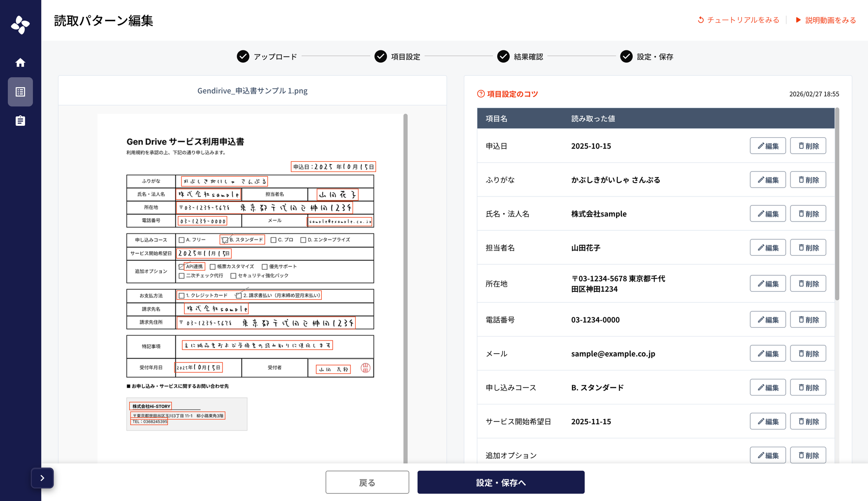The width and height of the screenshot is (868, 501).
Task: Click pencil edit icon for 申込日 row
Action: 761,146
